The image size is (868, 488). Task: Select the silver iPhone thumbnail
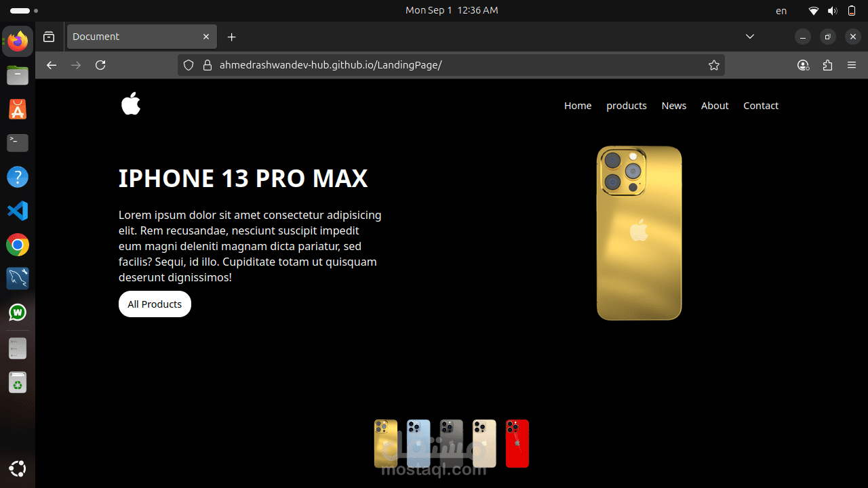coord(484,444)
